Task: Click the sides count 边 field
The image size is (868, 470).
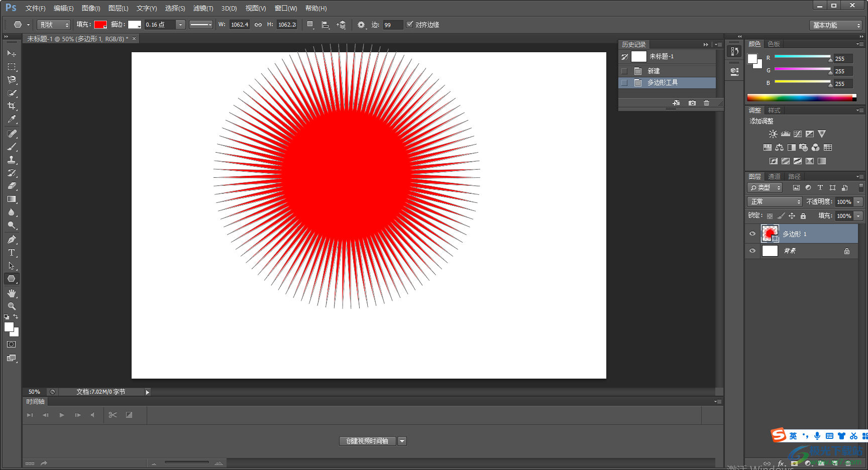Action: [x=392, y=25]
